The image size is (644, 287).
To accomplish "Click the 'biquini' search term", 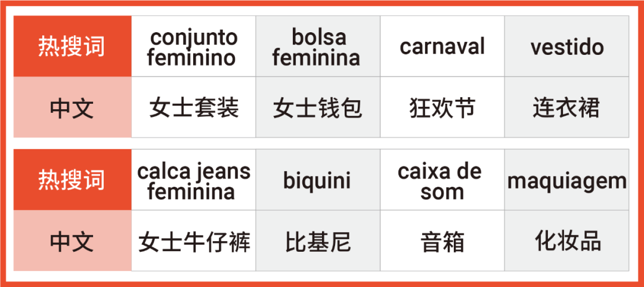I will click(318, 181).
